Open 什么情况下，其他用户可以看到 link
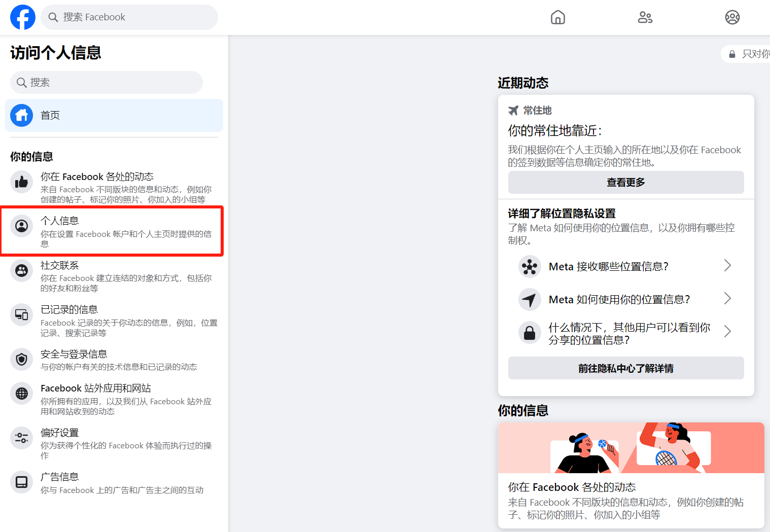The width and height of the screenshot is (770, 532). click(x=626, y=333)
